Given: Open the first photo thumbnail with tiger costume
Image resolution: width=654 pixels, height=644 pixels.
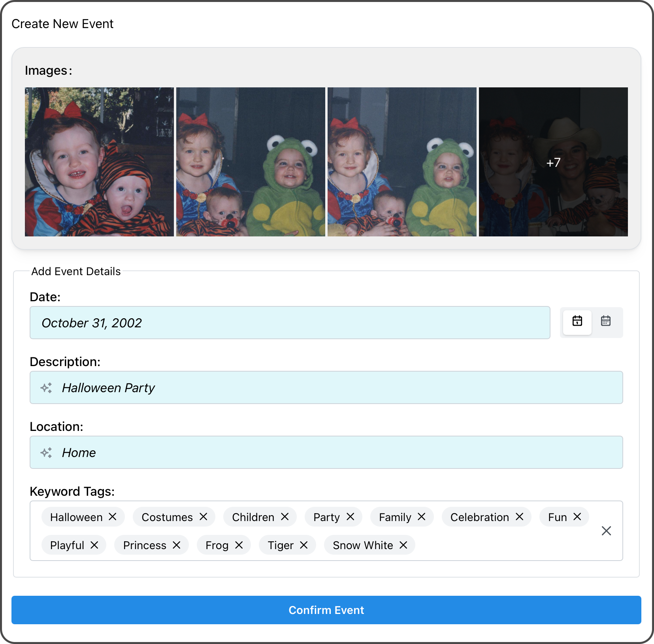Looking at the screenshot, I should (99, 162).
